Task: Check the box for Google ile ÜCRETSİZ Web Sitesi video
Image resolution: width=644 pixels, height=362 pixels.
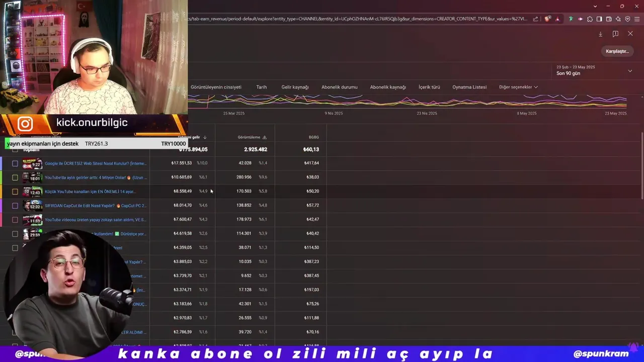Action: pos(15,163)
